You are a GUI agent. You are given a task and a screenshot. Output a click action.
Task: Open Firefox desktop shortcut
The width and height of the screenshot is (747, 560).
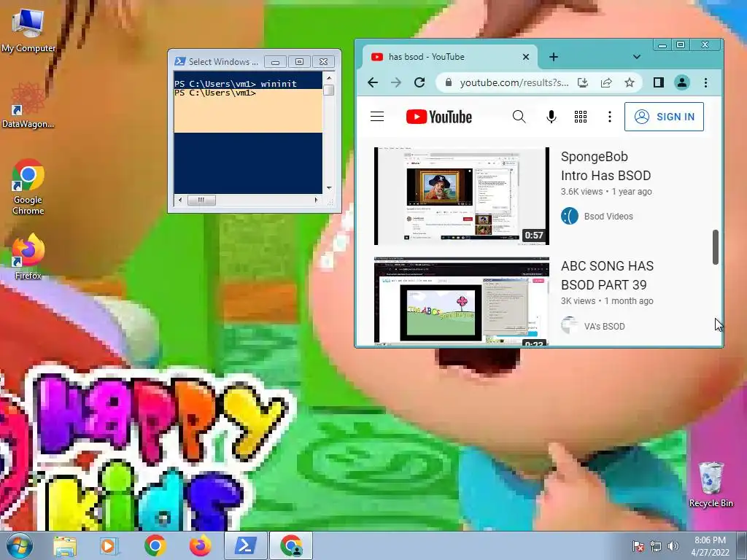[28, 256]
